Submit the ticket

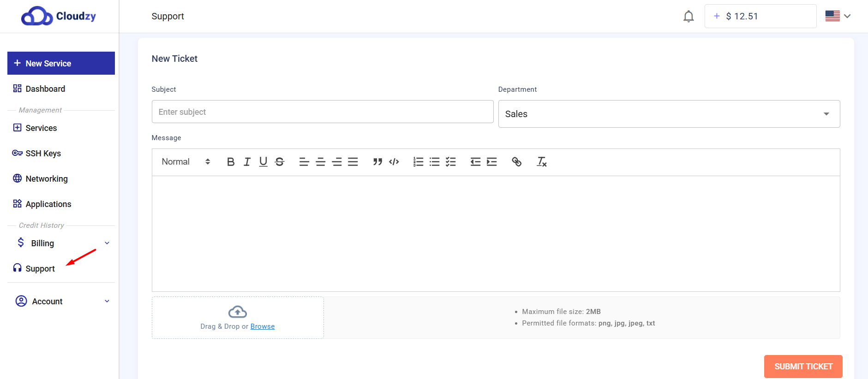coord(803,367)
